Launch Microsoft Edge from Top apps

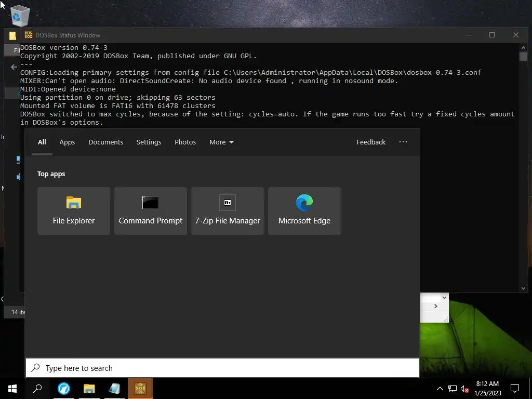[304, 211]
